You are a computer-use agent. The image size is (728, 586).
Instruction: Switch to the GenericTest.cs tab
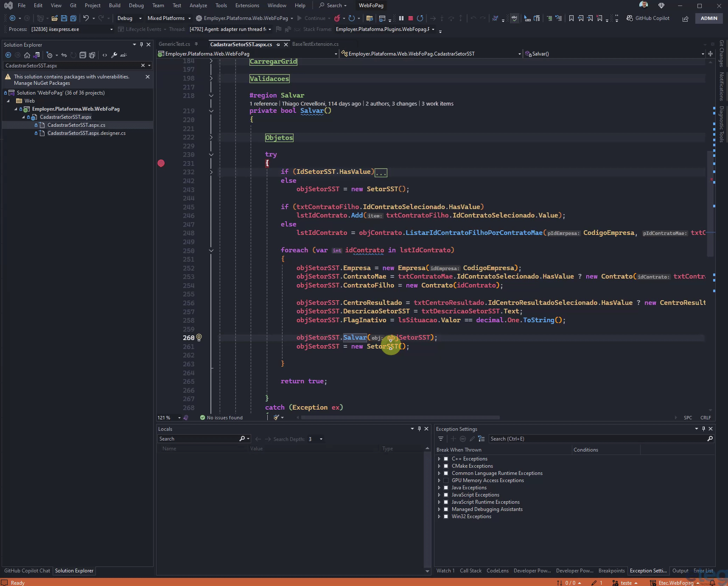[x=174, y=44]
